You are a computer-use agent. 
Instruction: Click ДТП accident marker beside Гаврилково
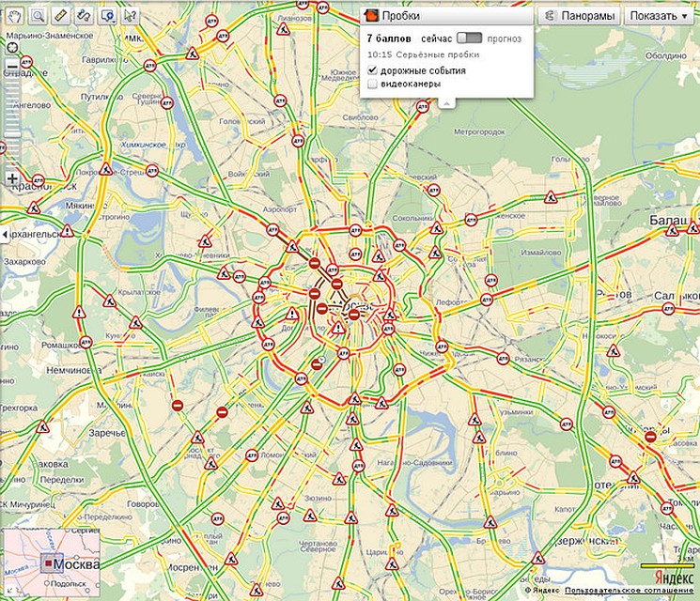pyautogui.click(x=150, y=66)
